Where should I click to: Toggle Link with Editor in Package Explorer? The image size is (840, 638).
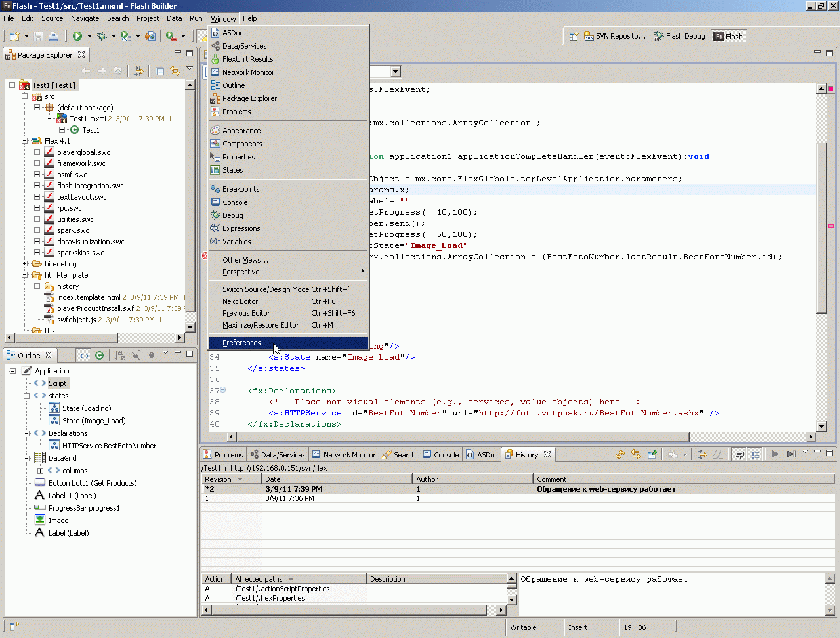tap(175, 71)
